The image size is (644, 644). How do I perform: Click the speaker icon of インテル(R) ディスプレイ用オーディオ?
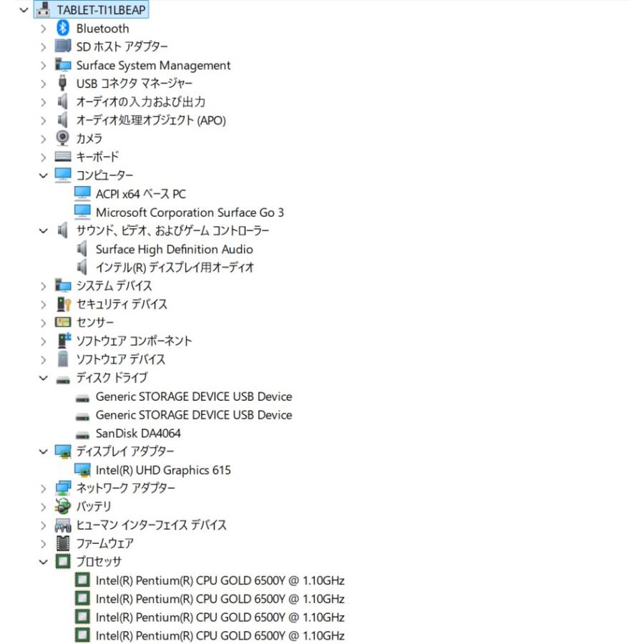tap(82, 268)
